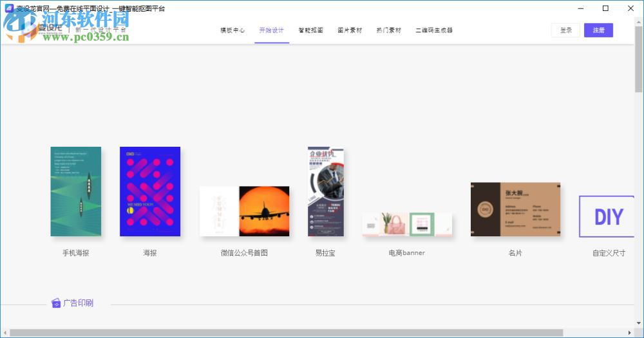Click the 手机海报 label

75,253
